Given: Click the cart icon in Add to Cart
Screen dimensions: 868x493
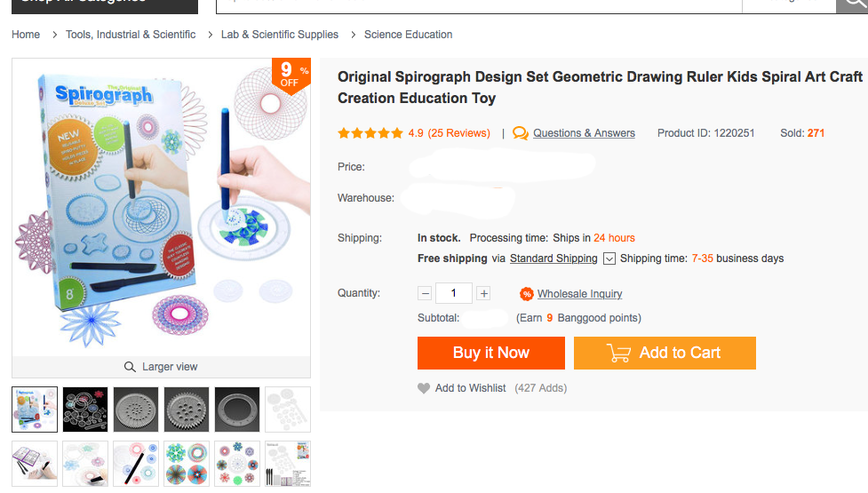Looking at the screenshot, I should [619, 353].
